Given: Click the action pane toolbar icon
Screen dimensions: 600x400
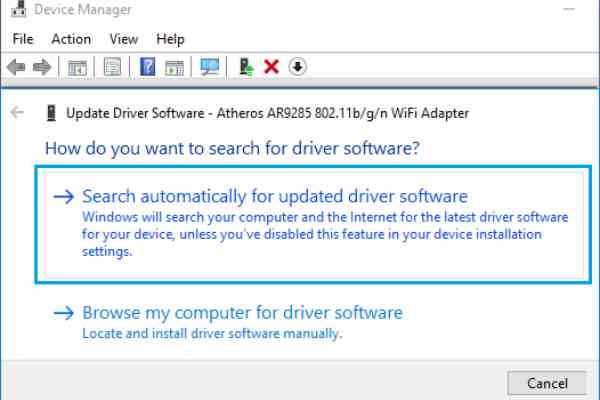Looking at the screenshot, I should coord(174,68).
